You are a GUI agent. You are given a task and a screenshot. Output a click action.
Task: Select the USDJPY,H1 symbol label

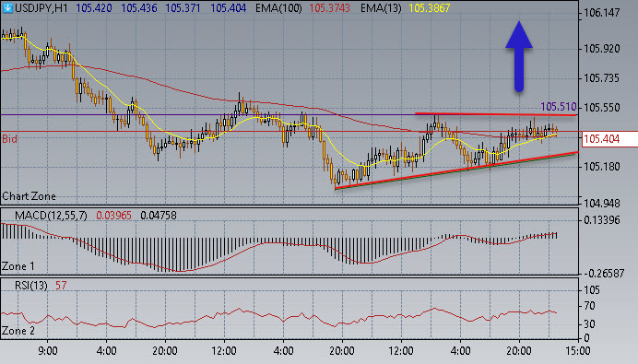coord(41,8)
